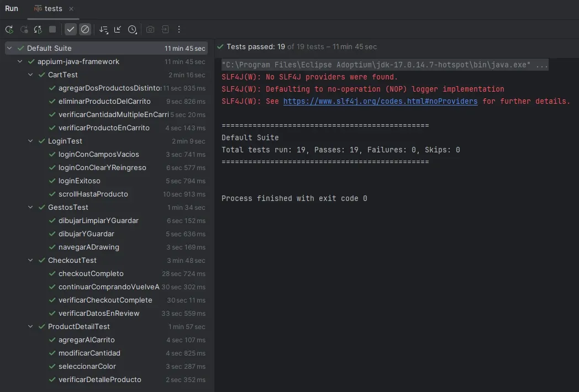579x392 pixels.
Task: Click 'Process finished with exit code 0'
Action: tap(294, 199)
